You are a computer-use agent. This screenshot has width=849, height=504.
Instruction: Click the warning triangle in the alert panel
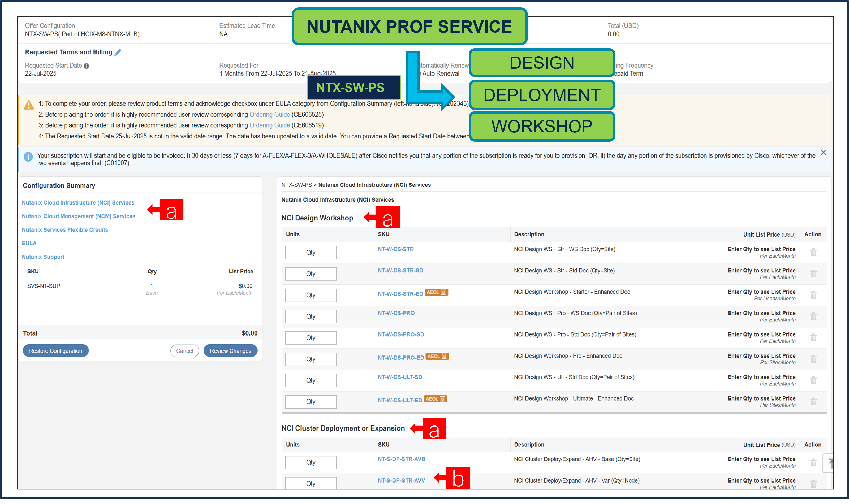point(29,104)
